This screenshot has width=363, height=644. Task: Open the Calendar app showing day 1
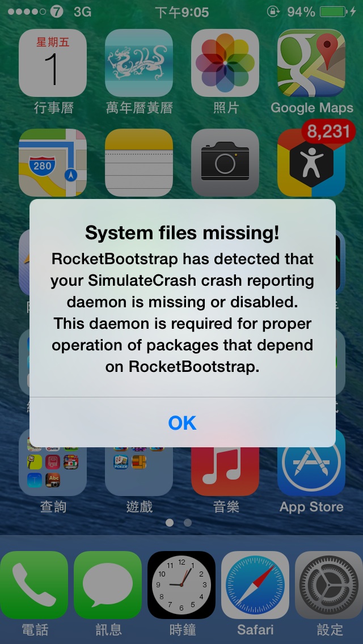tap(53, 63)
